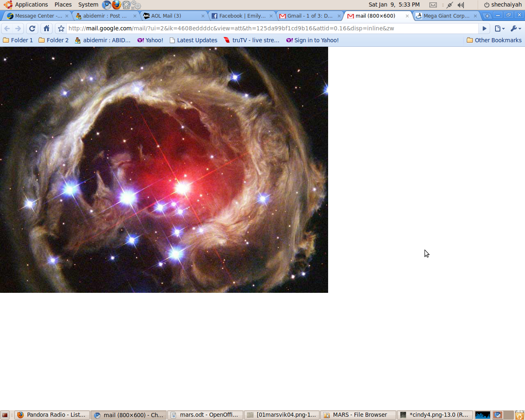This screenshot has width=525, height=420.
Task: Go to the Home page icon
Action: click(46, 28)
